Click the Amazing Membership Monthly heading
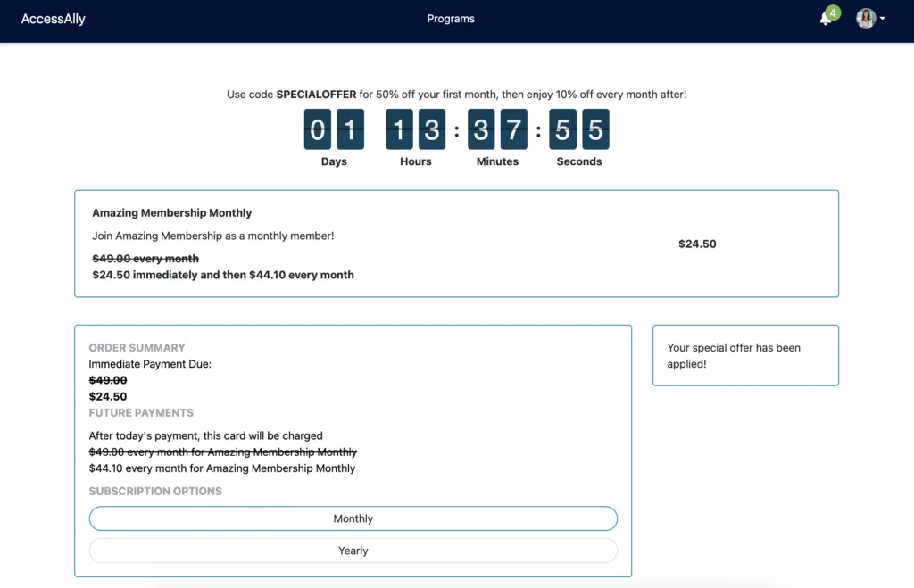 172,213
